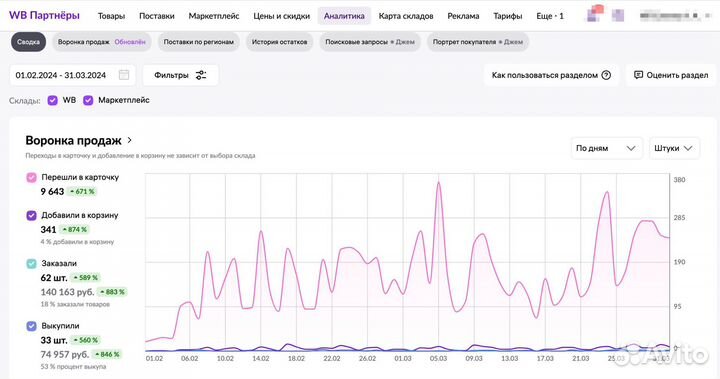Click the question mark help icon
Image resolution: width=720 pixels, height=379 pixels.
[x=606, y=75]
